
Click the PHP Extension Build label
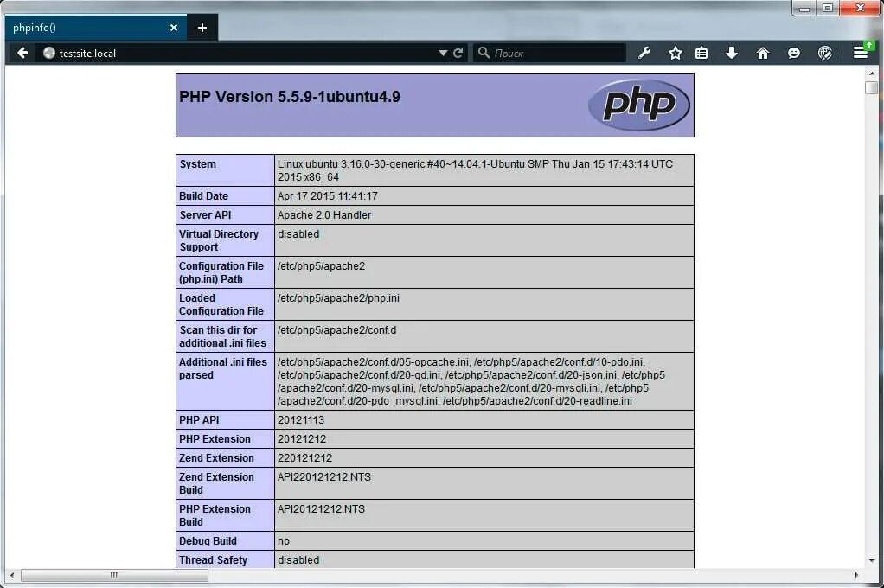[x=215, y=516]
